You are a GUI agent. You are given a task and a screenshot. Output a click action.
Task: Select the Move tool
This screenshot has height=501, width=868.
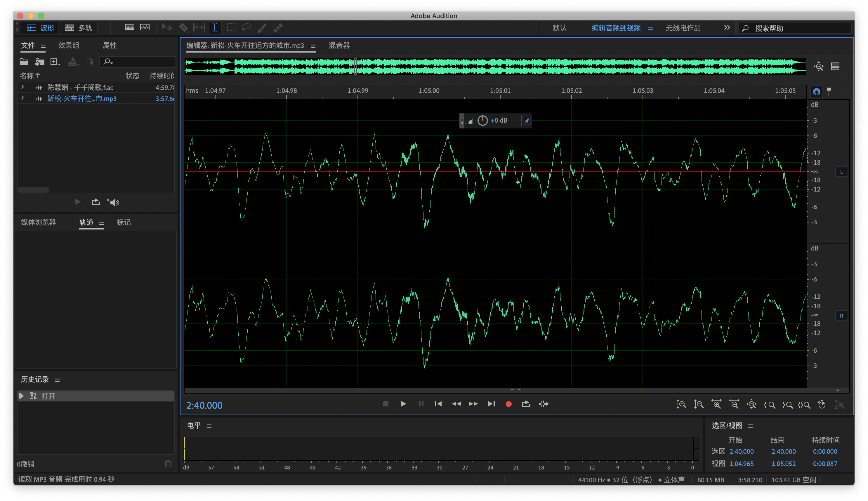click(167, 27)
